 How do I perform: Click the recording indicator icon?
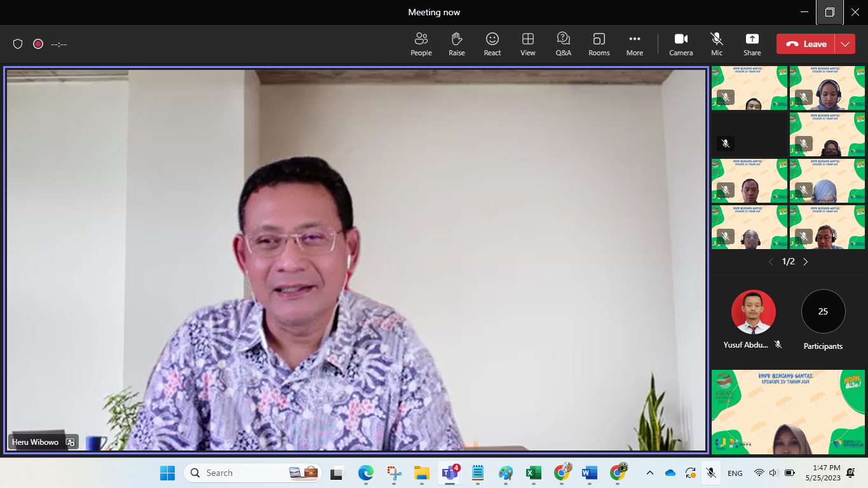38,44
